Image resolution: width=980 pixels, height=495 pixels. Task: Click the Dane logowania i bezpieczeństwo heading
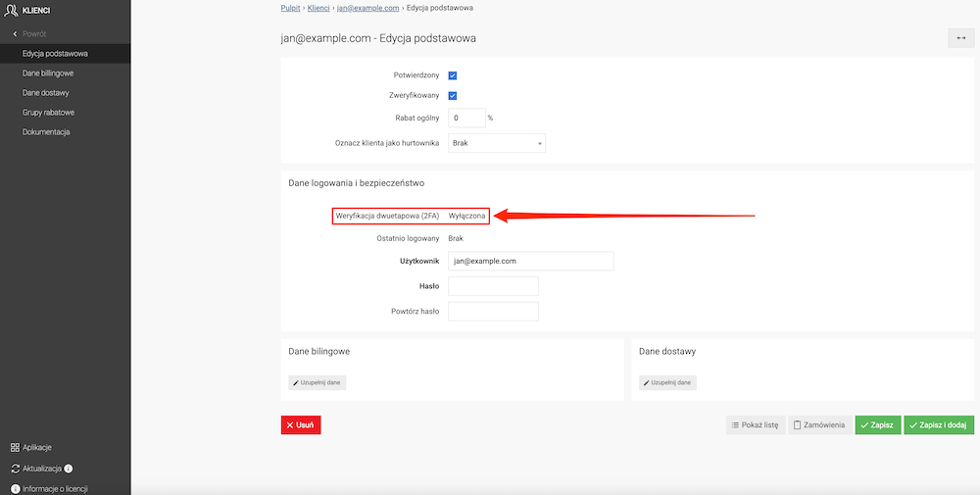[x=357, y=183]
